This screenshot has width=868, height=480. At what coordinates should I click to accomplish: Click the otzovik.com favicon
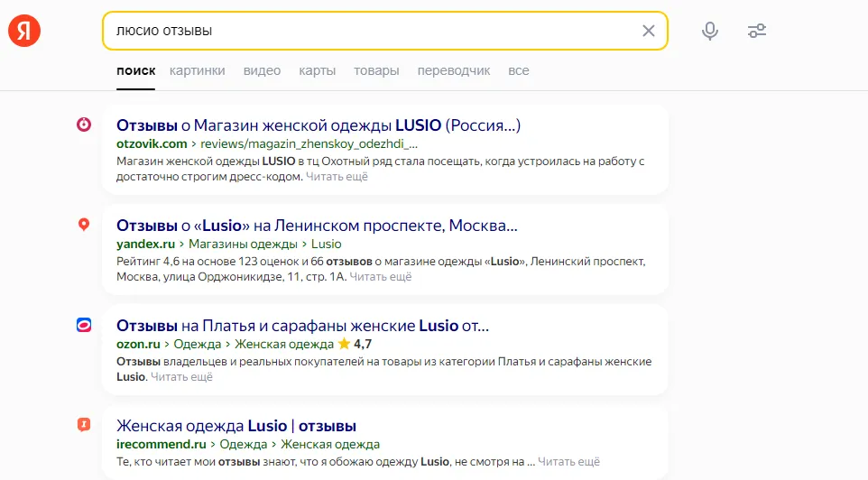pyautogui.click(x=84, y=125)
